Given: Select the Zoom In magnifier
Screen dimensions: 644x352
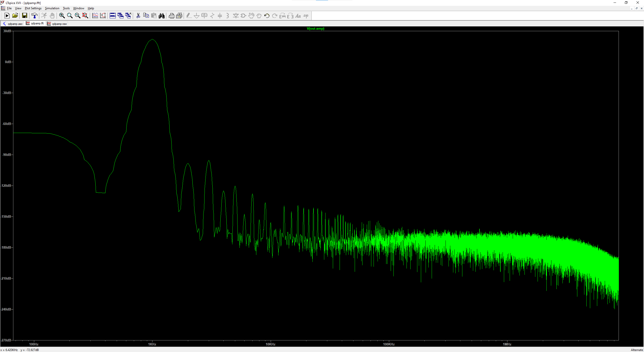Looking at the screenshot, I should 62,16.
